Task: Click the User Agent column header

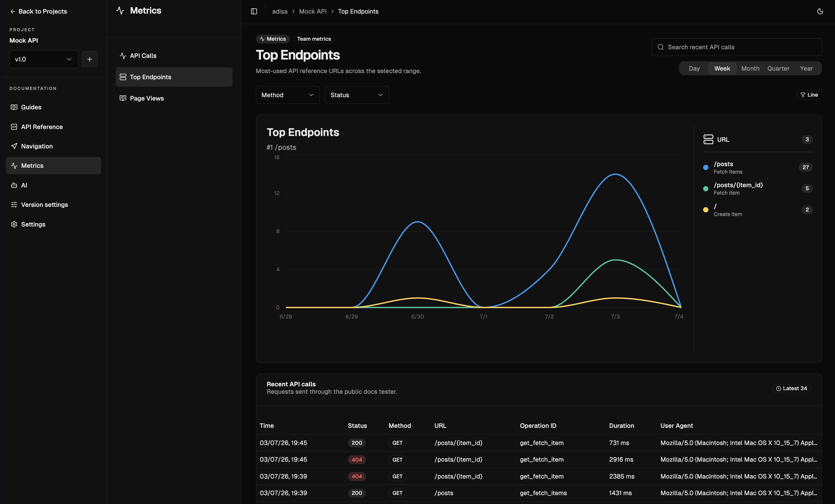Action: 677,426
